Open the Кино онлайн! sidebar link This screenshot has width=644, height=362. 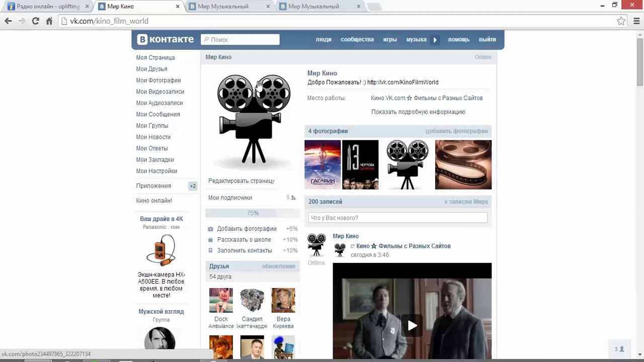tap(154, 201)
